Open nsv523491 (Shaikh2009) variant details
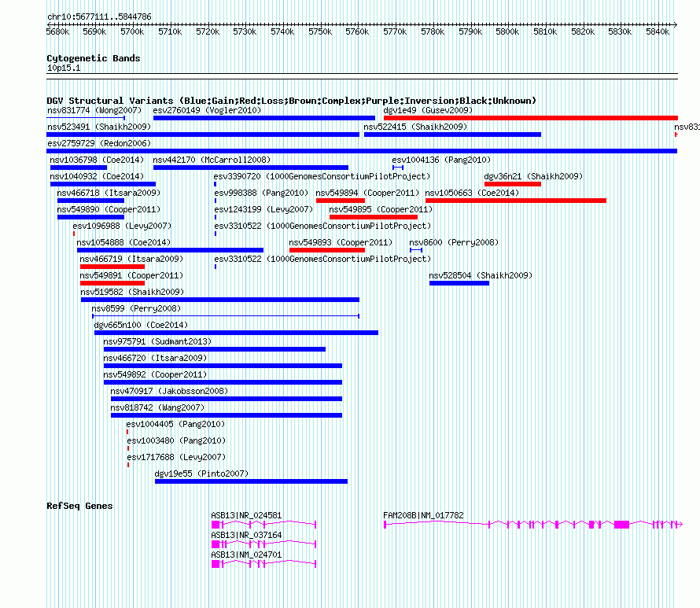Image resolution: width=700 pixels, height=608 pixels. [x=99, y=127]
